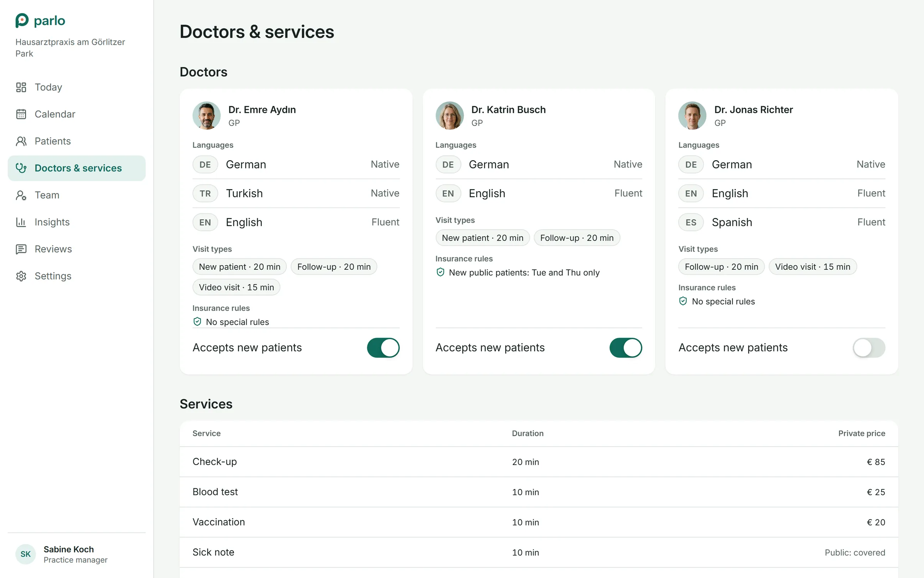Click the Reviews message icon

coord(21,249)
